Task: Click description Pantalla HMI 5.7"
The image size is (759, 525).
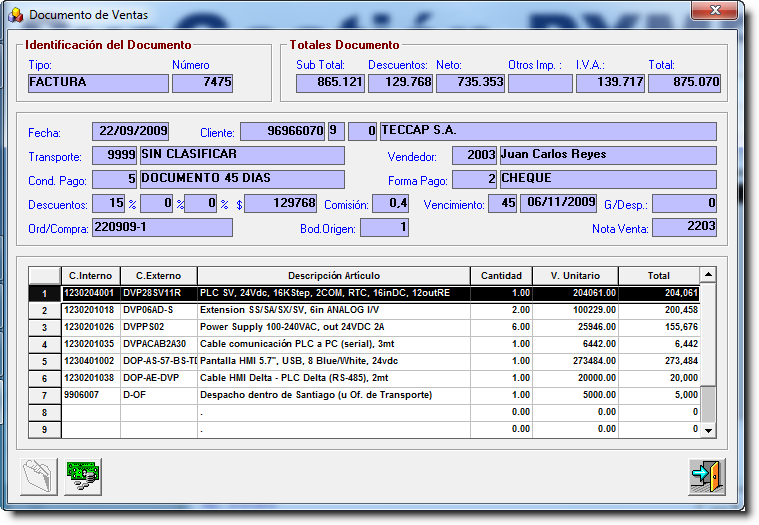Action: click(334, 361)
